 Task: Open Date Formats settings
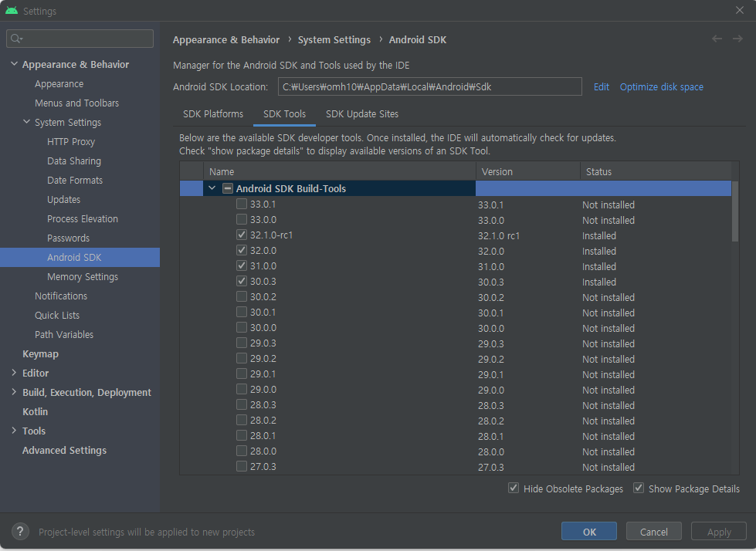75,180
